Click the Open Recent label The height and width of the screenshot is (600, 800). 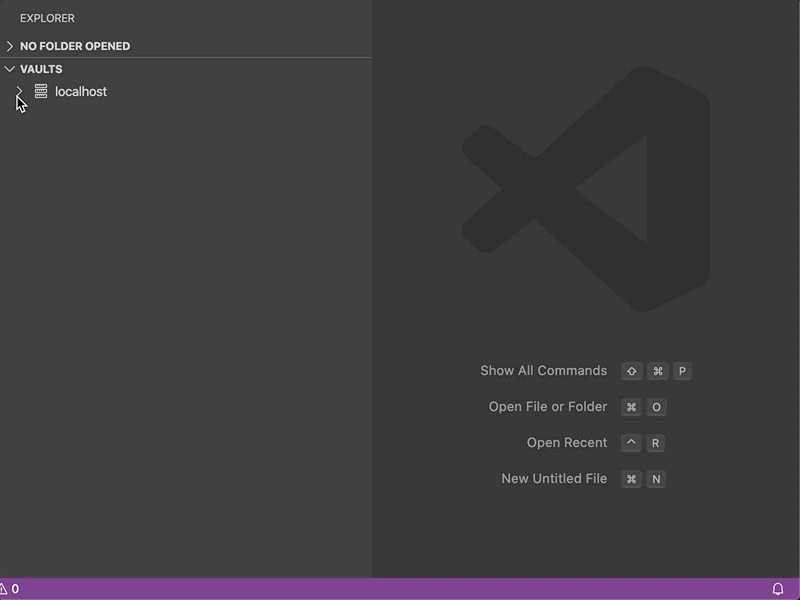(x=566, y=442)
